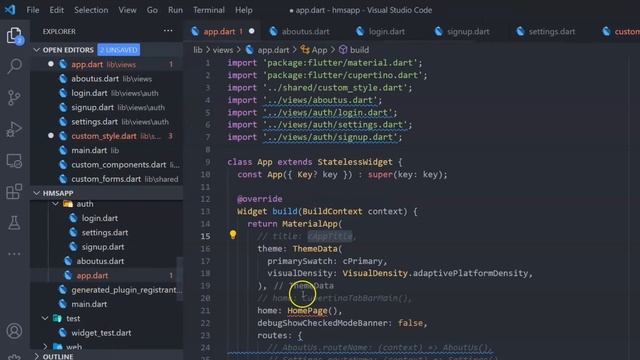
Task: Click 'views' in the breadcrumb
Action: [222, 50]
